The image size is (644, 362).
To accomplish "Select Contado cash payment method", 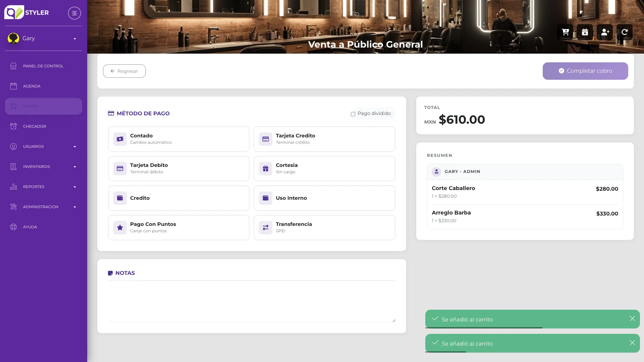I will (x=179, y=139).
